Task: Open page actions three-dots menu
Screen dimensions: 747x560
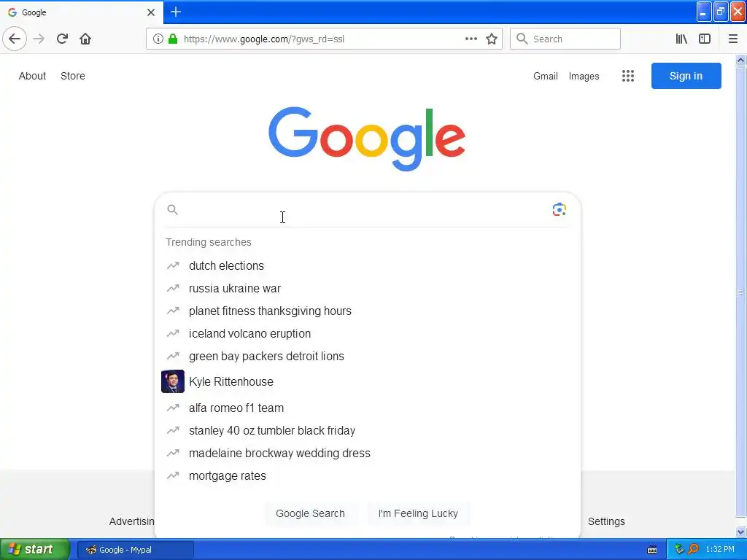Action: pos(471,39)
